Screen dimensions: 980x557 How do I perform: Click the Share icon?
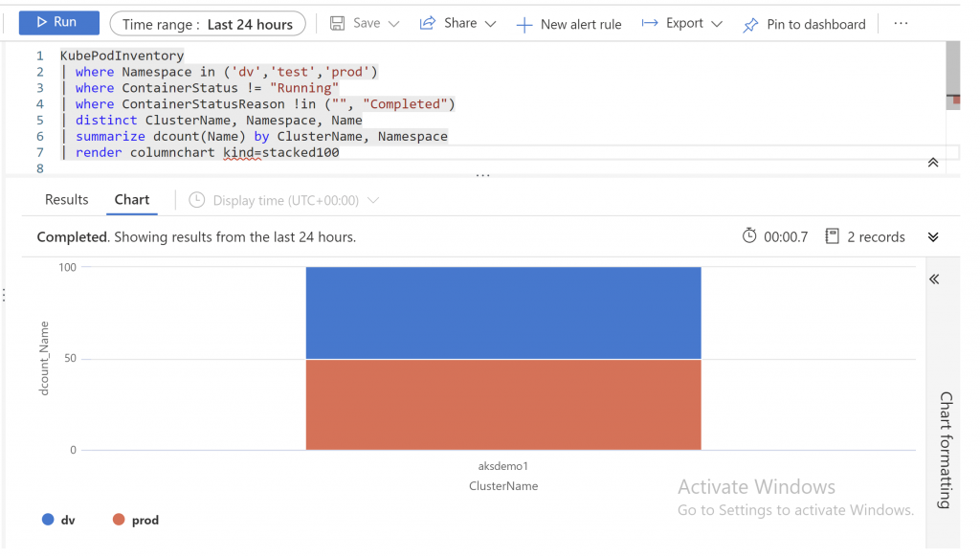(428, 23)
